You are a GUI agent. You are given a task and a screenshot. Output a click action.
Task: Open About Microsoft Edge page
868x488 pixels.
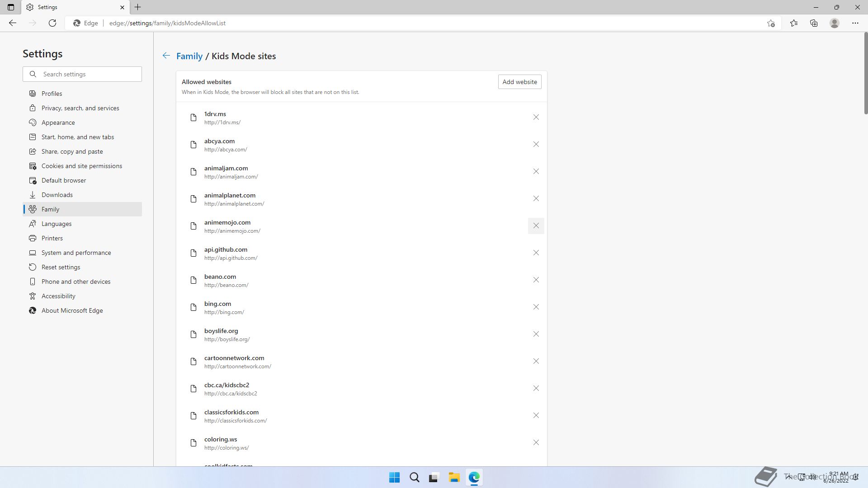tap(82, 310)
